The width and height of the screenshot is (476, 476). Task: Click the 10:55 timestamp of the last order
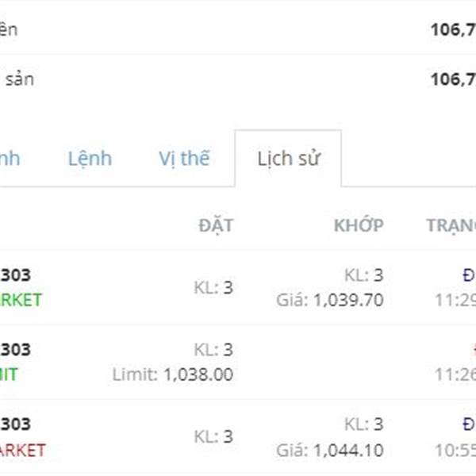pos(455,451)
